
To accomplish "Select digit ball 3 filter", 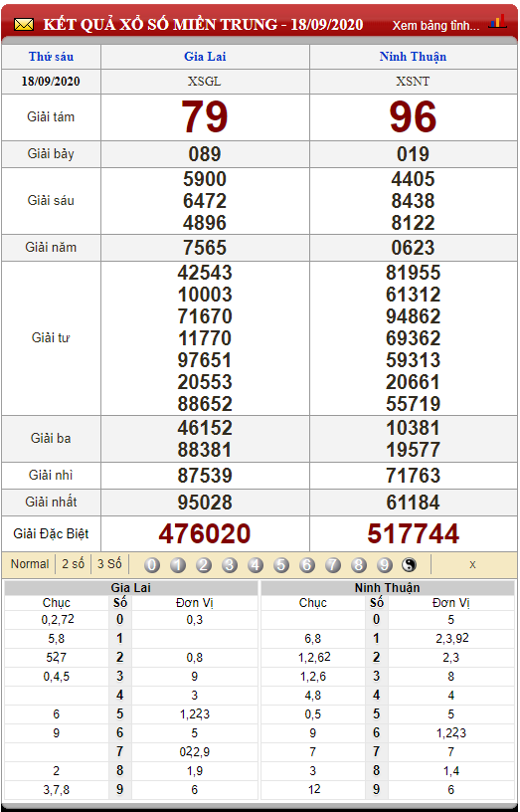I will [x=230, y=565].
